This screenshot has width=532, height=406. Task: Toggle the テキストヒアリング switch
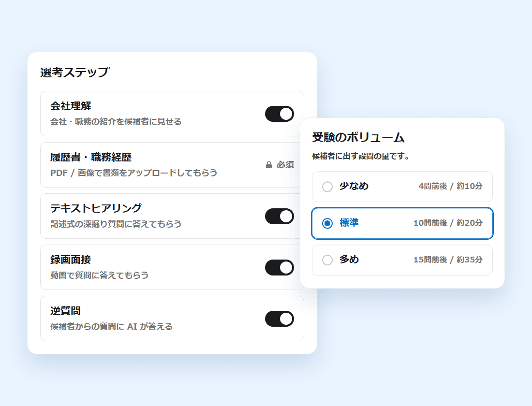(x=279, y=216)
